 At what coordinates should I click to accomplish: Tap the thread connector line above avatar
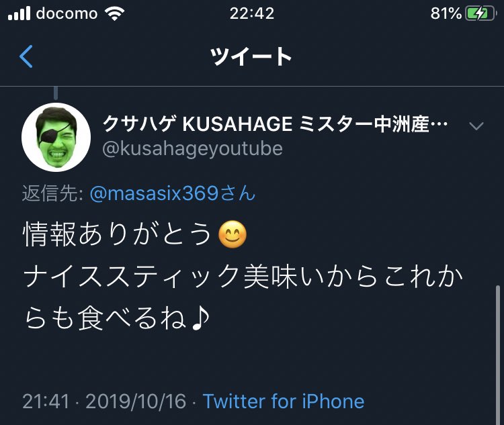(56, 93)
